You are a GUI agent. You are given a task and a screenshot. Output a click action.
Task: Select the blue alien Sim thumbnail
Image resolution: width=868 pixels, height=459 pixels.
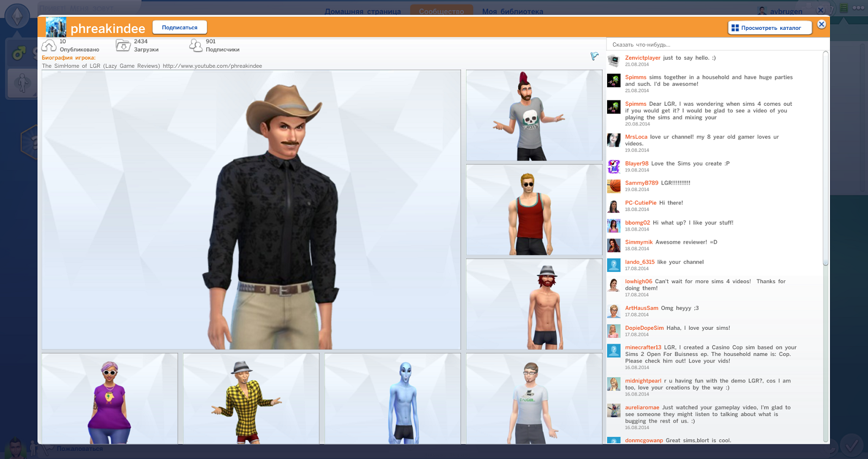tap(392, 399)
